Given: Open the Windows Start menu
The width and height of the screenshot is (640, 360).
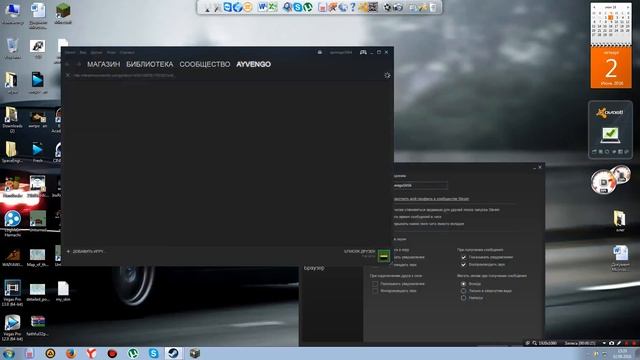Looking at the screenshot, I should (8, 353).
